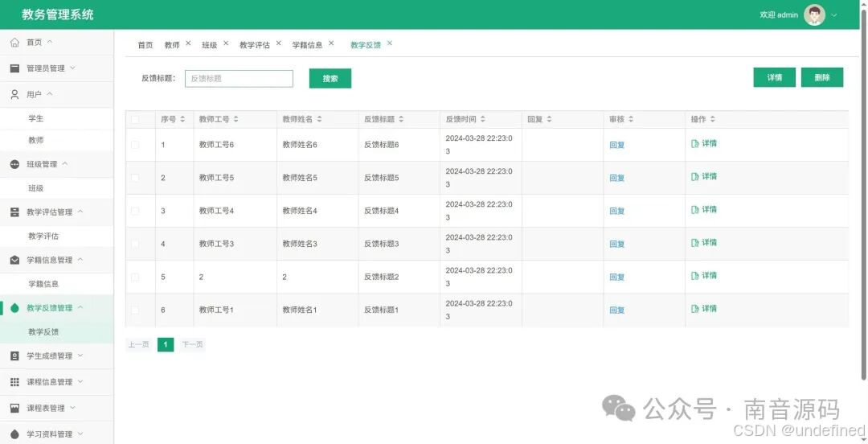Screen dimensions: 868x444
Task: Click the 学习资料管理 drop icon
Action: click(x=15, y=434)
